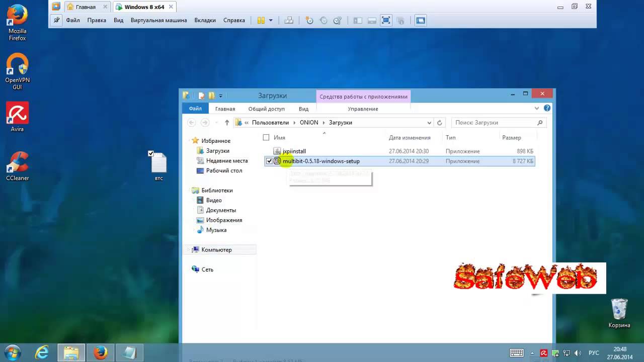The height and width of the screenshot is (362, 644).
Task: Open the blue Файл ribbon tab
Action: coord(195,109)
